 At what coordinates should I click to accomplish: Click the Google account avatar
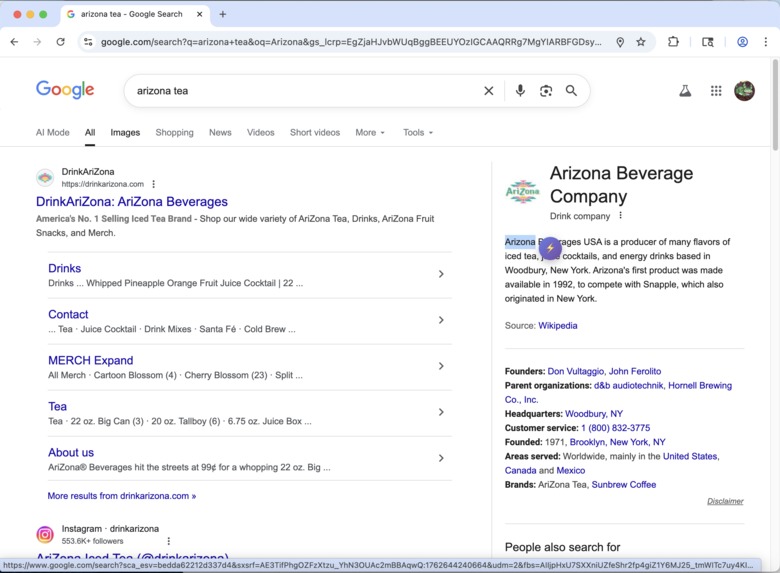(x=744, y=91)
